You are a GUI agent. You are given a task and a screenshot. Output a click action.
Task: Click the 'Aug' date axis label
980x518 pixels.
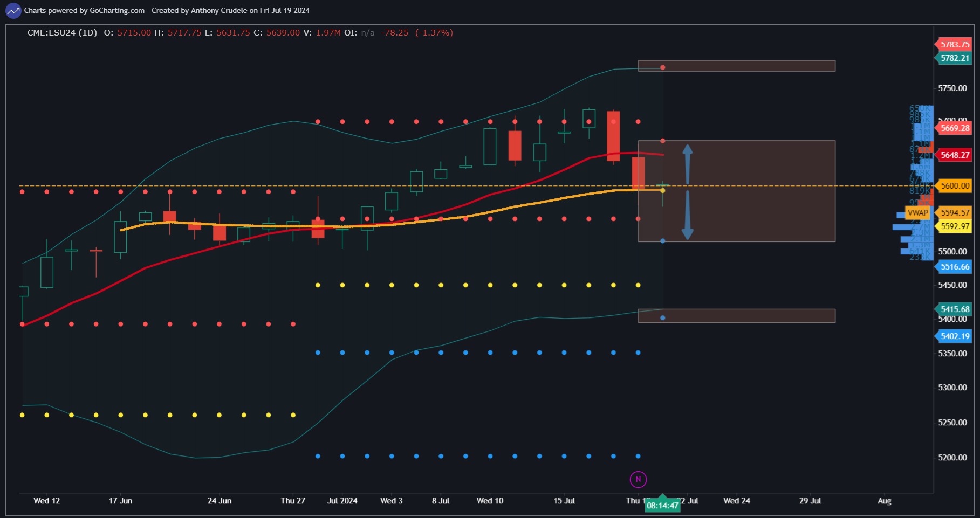[885, 500]
